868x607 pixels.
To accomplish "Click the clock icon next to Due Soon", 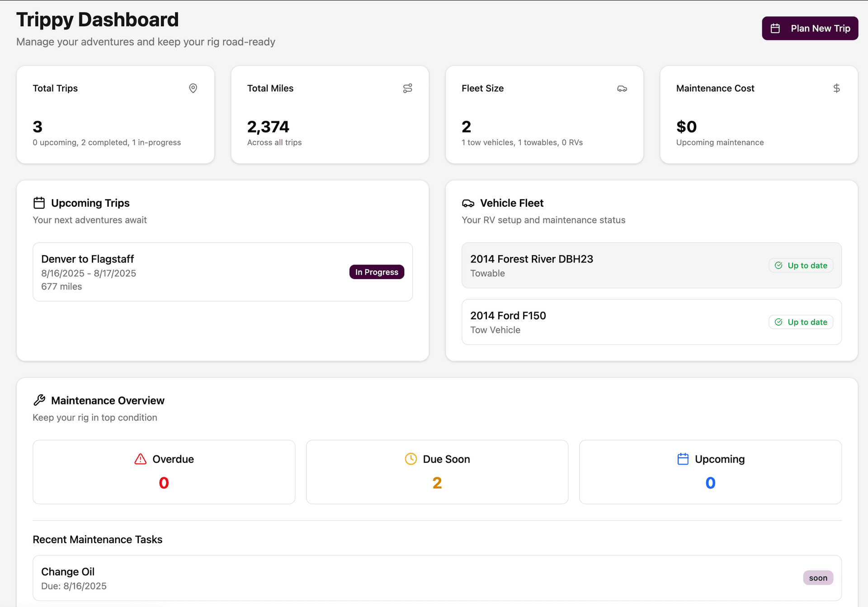I will point(410,459).
